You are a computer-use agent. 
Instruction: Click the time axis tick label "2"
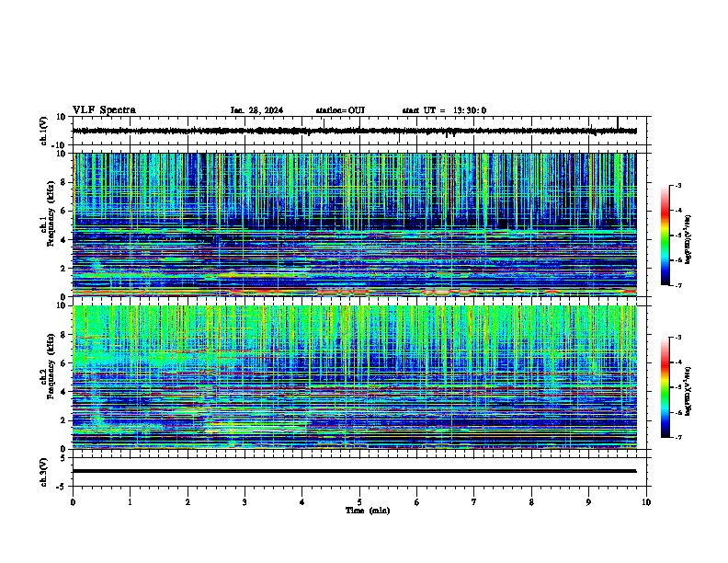tap(188, 502)
